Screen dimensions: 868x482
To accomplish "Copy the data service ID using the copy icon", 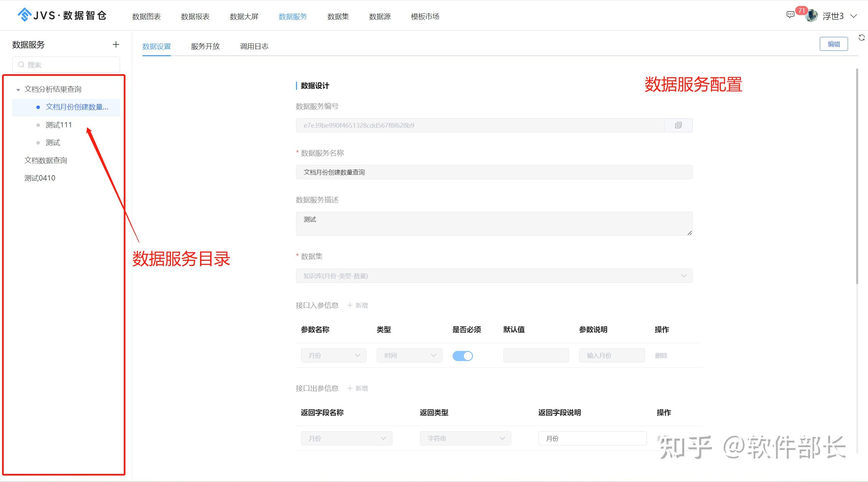I will pos(678,125).
